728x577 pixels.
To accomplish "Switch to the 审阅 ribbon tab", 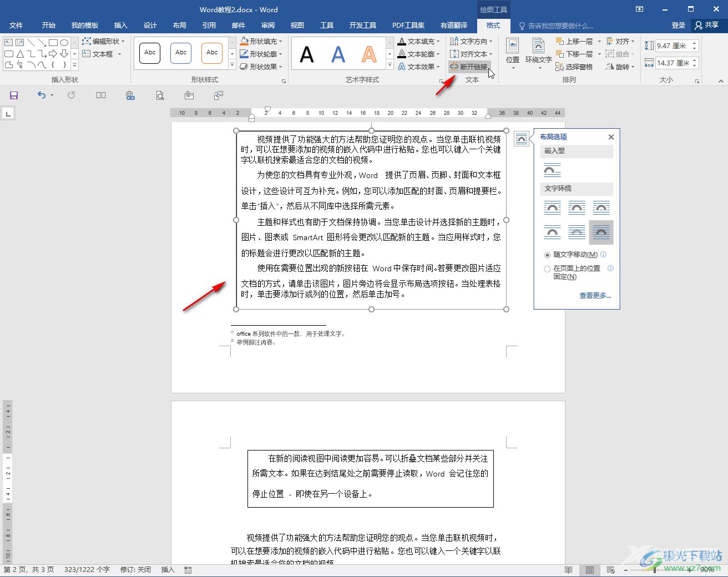I will coord(268,25).
